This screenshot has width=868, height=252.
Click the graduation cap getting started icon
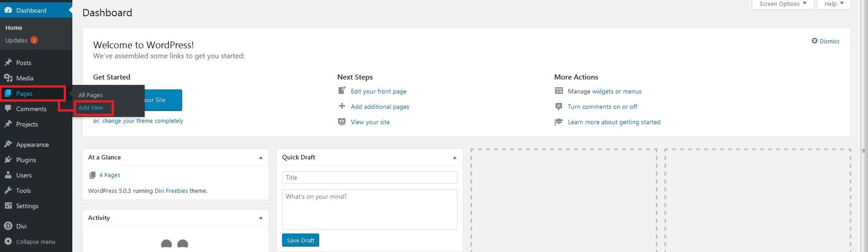point(559,122)
